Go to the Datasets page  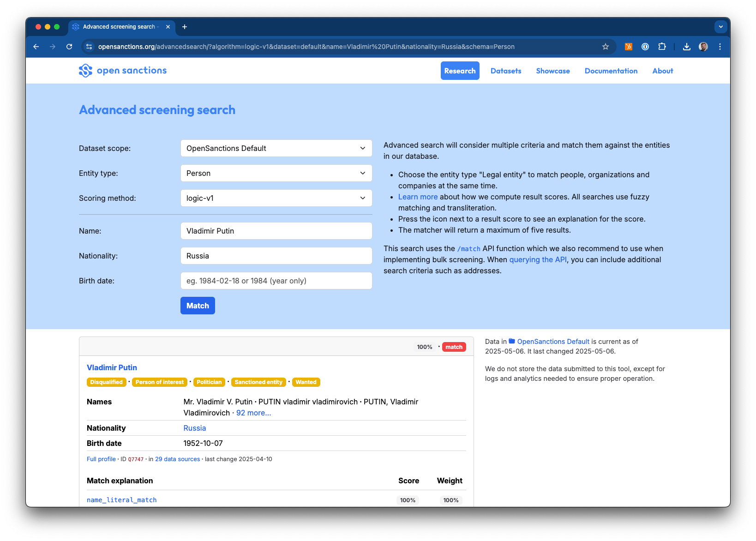(506, 71)
